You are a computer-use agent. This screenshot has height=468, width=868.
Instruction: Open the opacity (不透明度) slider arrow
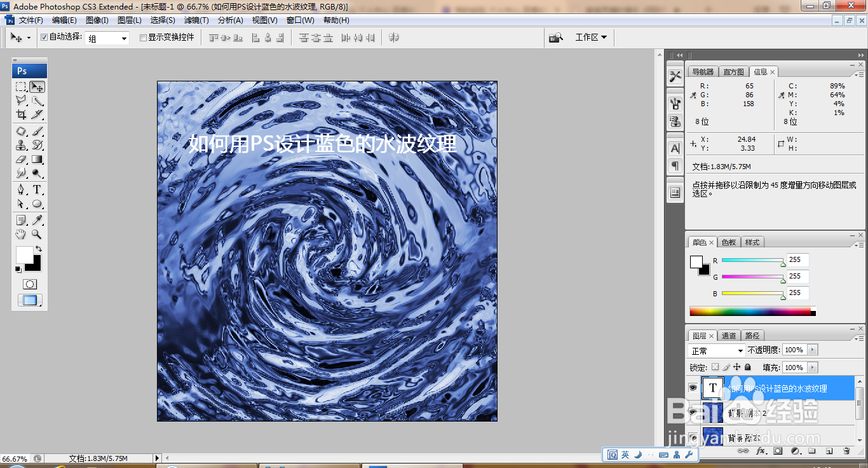coord(813,350)
